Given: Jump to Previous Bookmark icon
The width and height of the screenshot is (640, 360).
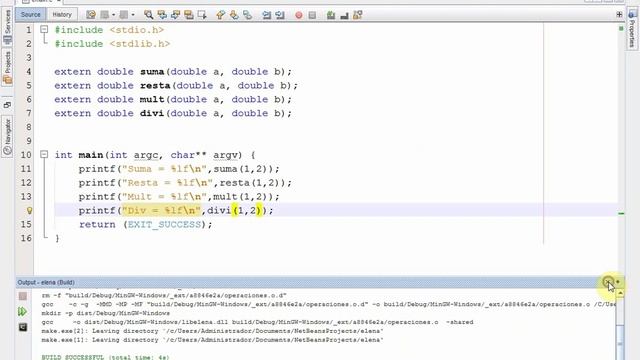Looking at the screenshot, I should point(220,15).
